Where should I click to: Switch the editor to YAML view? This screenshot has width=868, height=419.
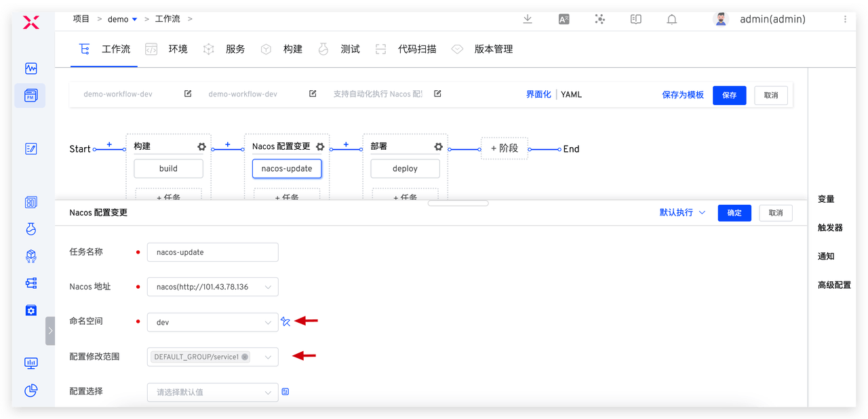(x=571, y=94)
